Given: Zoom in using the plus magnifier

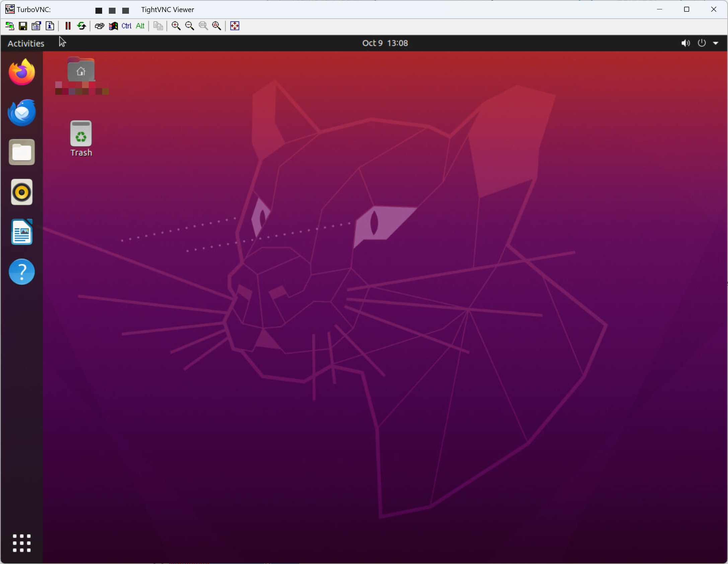Looking at the screenshot, I should pyautogui.click(x=176, y=26).
